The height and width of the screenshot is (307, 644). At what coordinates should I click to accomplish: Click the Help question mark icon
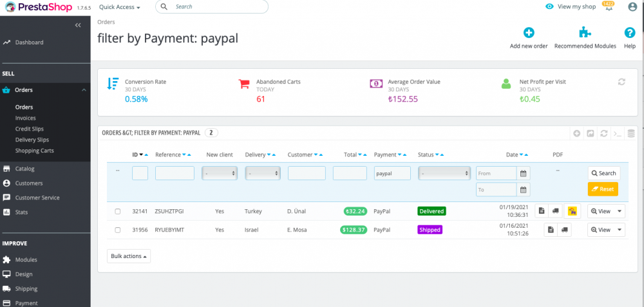(x=630, y=33)
